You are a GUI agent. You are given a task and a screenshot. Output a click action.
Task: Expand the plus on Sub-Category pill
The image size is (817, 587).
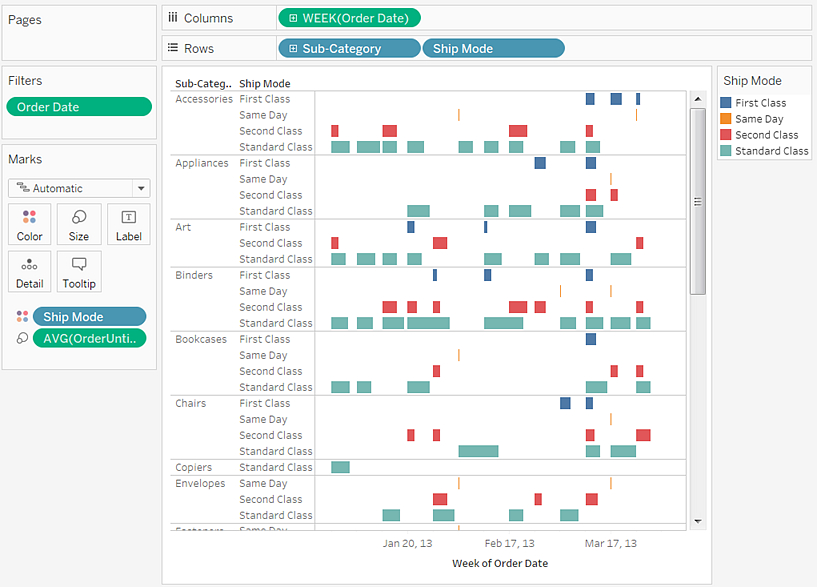pyautogui.click(x=293, y=48)
